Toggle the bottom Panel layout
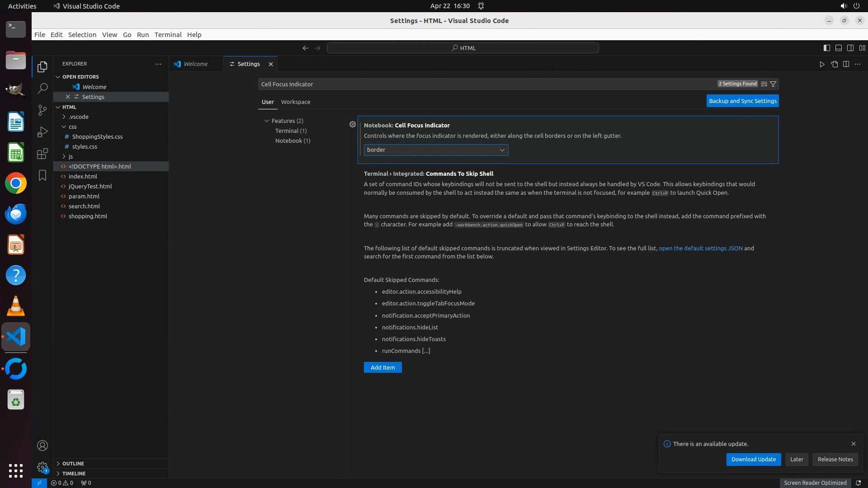This screenshot has width=868, height=488. click(x=838, y=48)
